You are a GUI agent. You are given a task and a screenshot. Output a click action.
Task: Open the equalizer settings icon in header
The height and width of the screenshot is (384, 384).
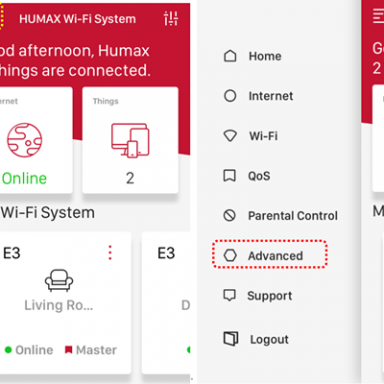[171, 18]
